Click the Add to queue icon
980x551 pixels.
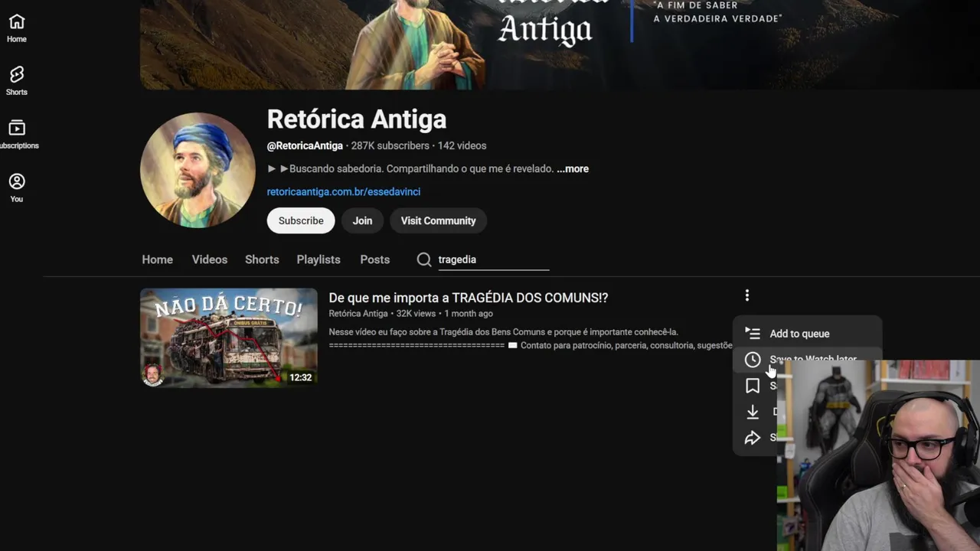tap(753, 334)
